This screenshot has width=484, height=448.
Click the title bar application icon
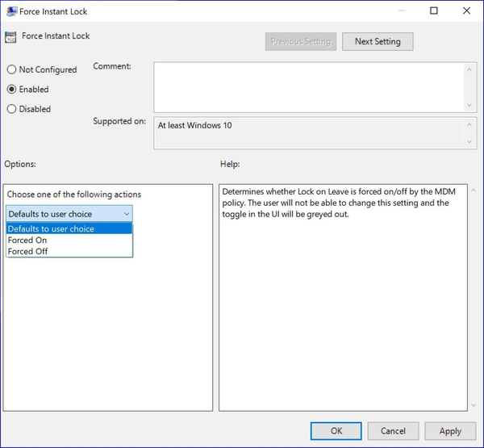click(x=11, y=11)
